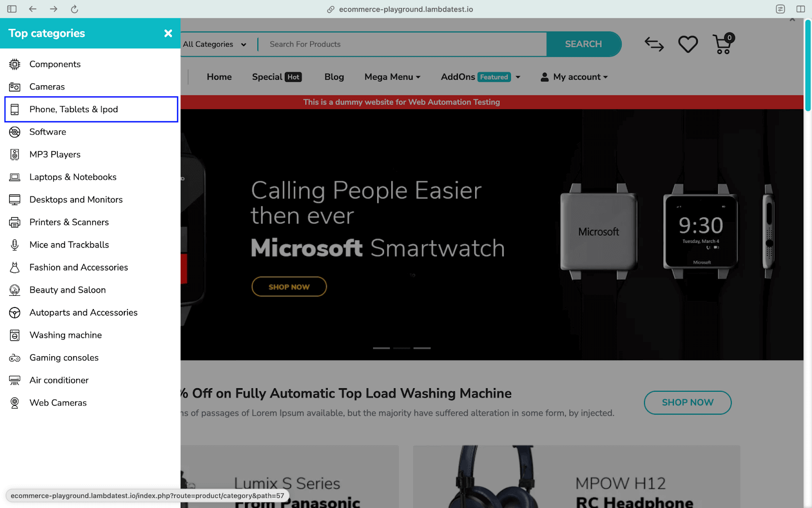Reload the page with the refresh icon
Viewport: 812px width, 508px height.
coord(74,9)
